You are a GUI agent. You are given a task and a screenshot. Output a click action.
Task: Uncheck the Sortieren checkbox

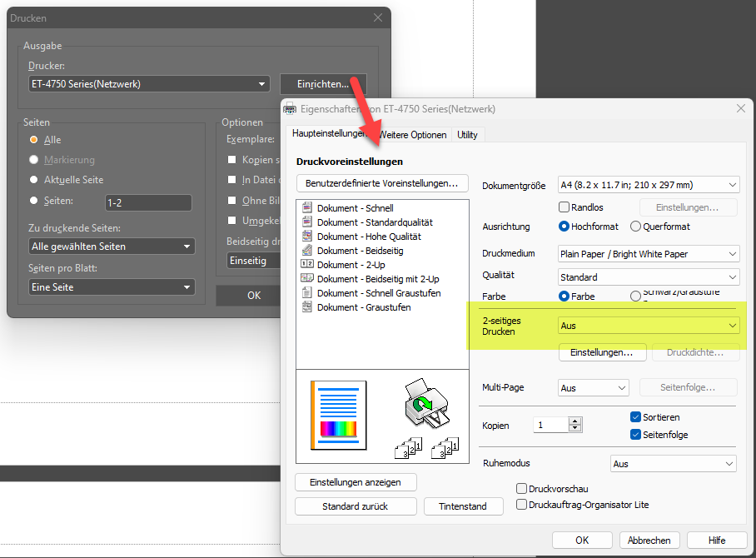click(636, 417)
